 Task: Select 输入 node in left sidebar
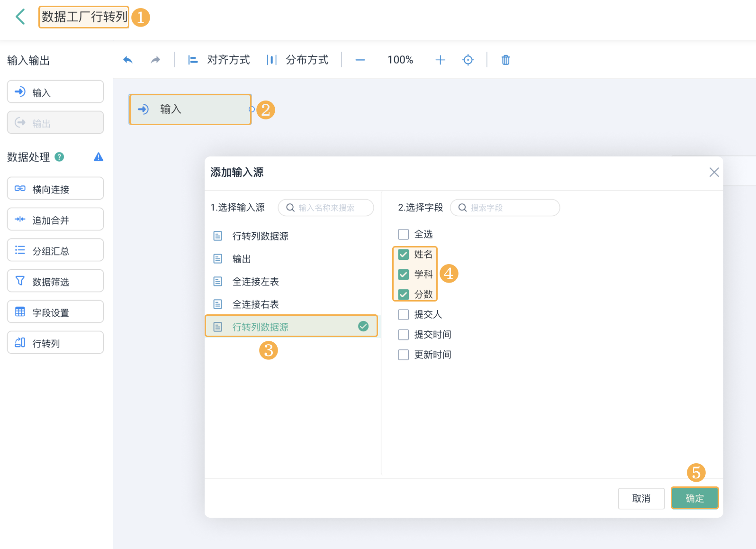55,91
